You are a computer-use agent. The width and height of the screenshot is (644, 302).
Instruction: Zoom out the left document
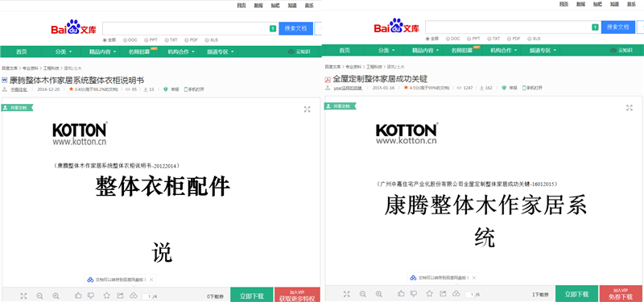(x=39, y=296)
